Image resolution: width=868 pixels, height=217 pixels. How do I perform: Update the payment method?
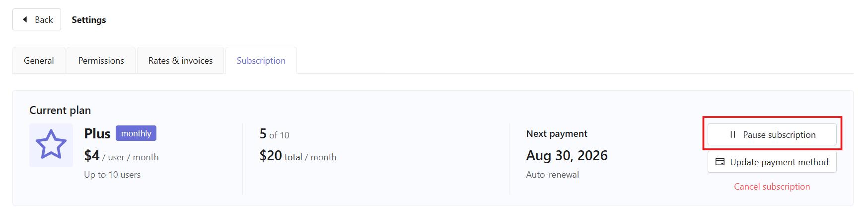(772, 162)
